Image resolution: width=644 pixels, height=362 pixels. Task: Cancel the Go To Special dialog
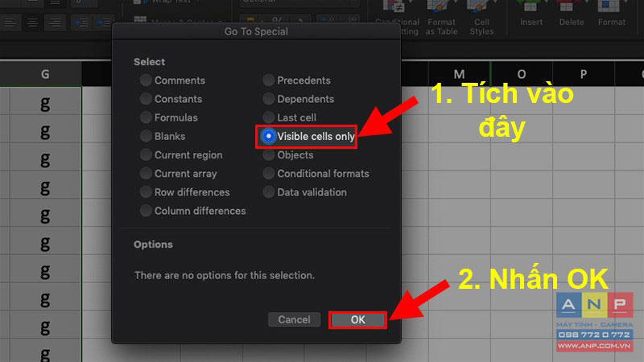pos(294,319)
